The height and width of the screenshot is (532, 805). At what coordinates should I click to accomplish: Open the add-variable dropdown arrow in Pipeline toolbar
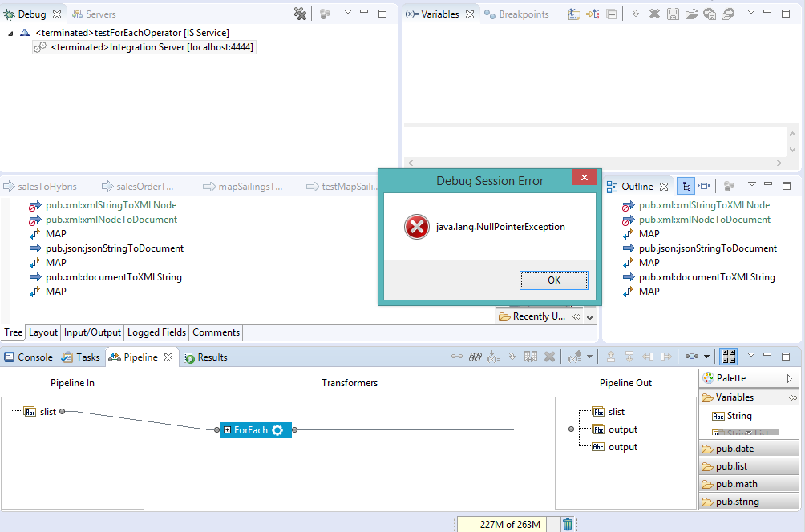590,357
